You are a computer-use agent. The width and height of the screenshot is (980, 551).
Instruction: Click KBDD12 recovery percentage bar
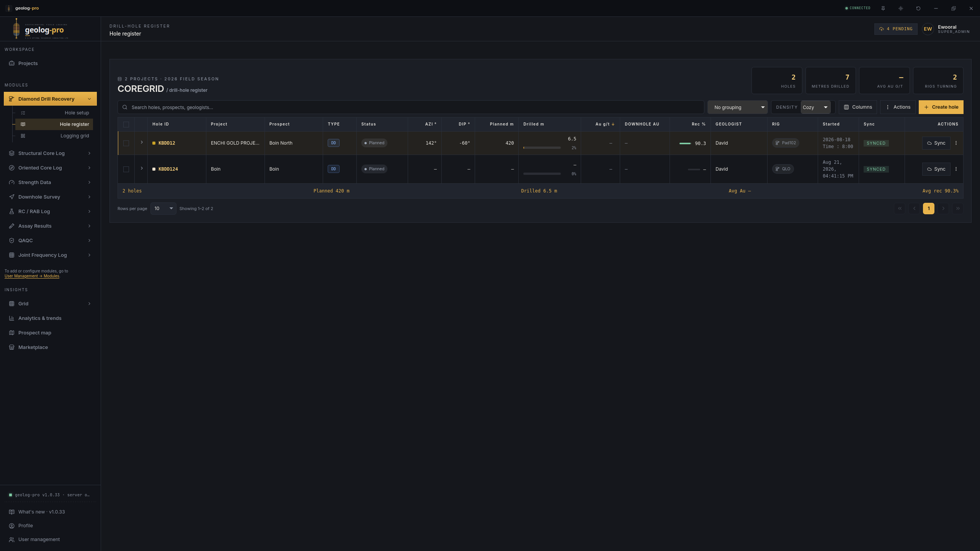pyautogui.click(x=685, y=143)
